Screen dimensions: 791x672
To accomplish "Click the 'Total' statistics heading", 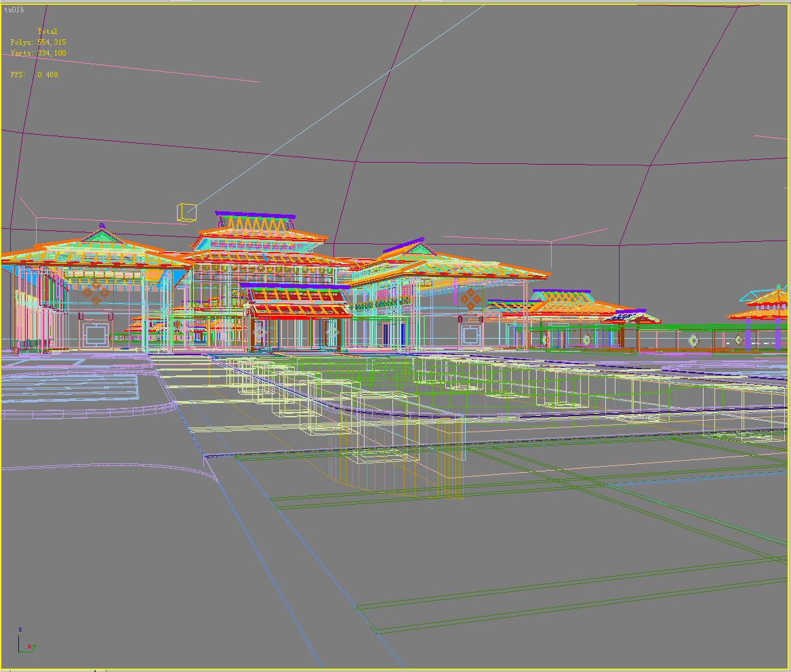I will tap(47, 31).
